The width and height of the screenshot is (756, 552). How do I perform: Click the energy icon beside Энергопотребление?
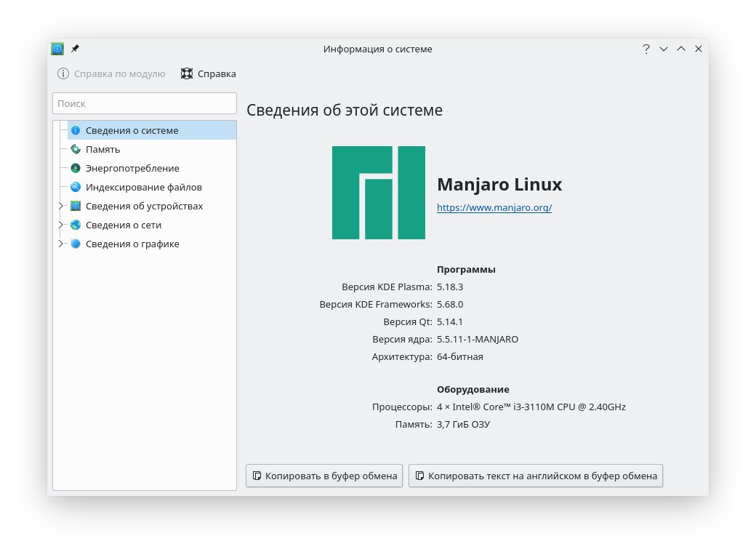pos(76,168)
